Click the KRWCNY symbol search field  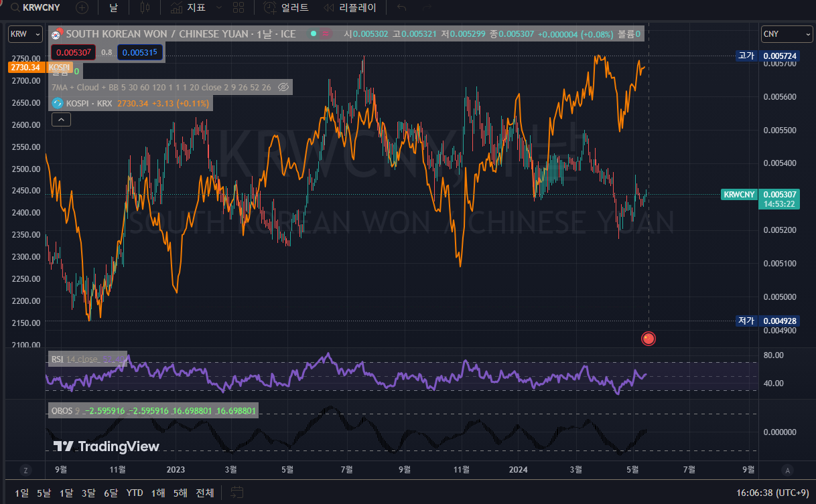[x=40, y=8]
